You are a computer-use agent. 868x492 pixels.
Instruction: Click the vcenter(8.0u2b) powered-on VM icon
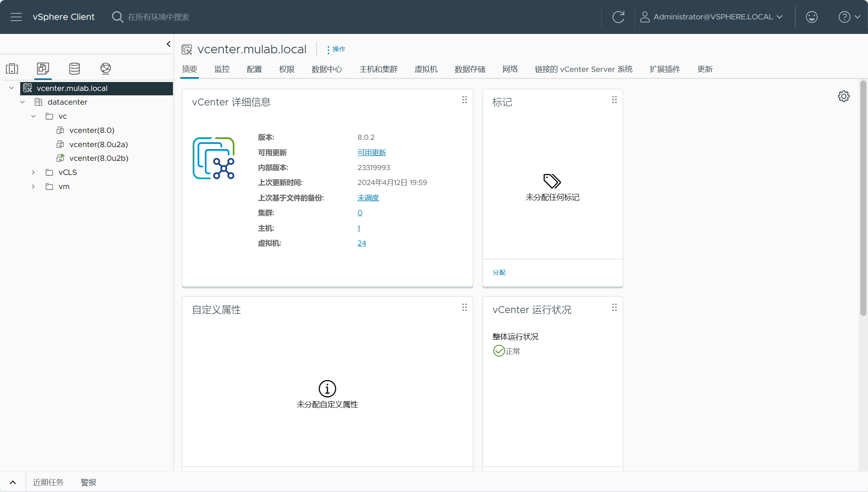coord(61,158)
